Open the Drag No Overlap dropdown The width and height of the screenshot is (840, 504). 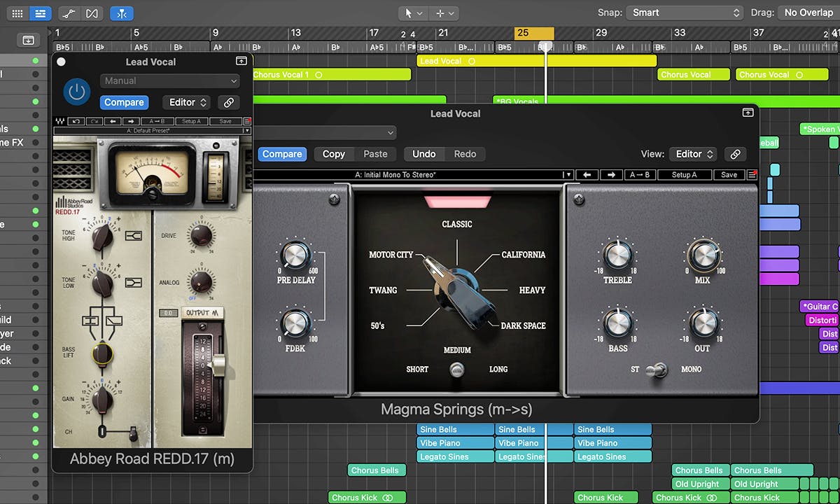pyautogui.click(x=808, y=13)
